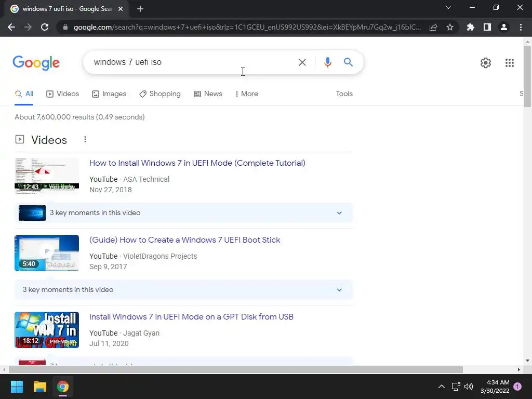This screenshot has width=532, height=399.
Task: Close the windows 7 uefi iso tab
Action: [121, 9]
